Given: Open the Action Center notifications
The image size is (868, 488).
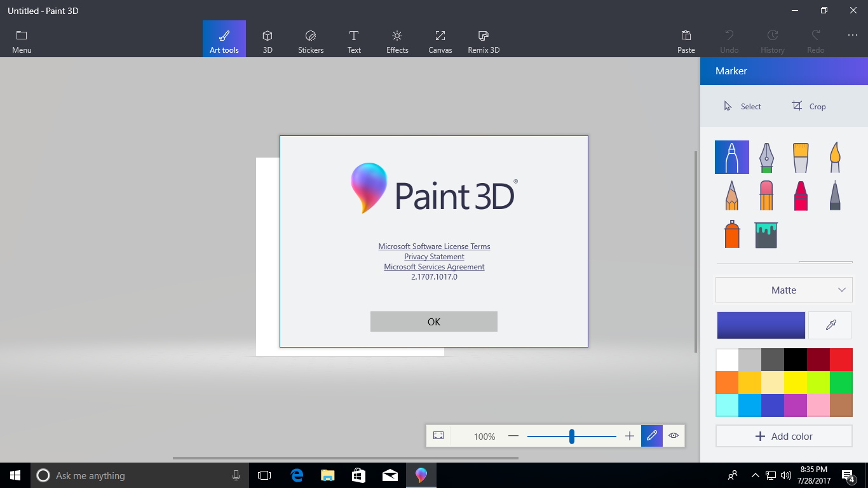Looking at the screenshot, I should click(x=848, y=475).
